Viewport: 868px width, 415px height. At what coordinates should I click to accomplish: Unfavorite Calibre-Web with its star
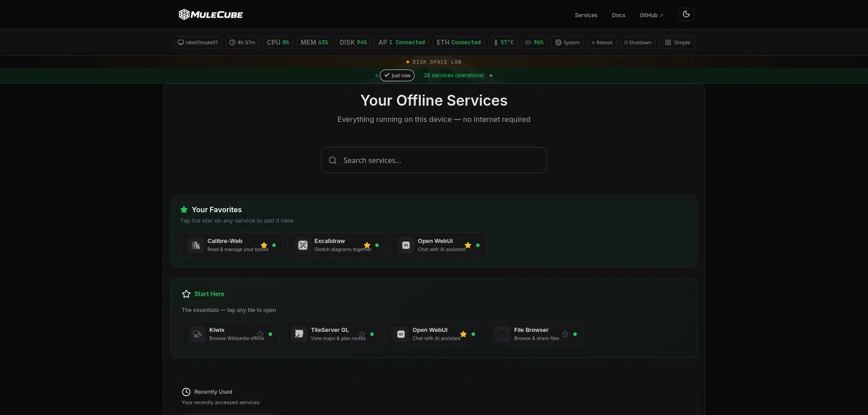[264, 245]
